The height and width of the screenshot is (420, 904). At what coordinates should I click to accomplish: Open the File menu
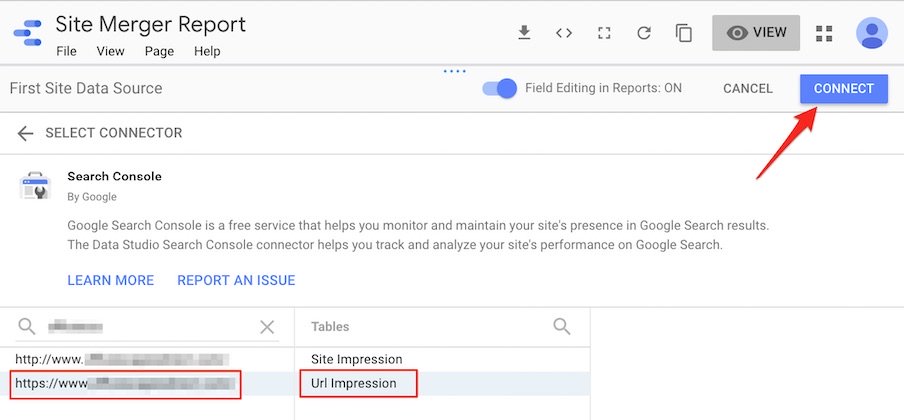coord(66,51)
